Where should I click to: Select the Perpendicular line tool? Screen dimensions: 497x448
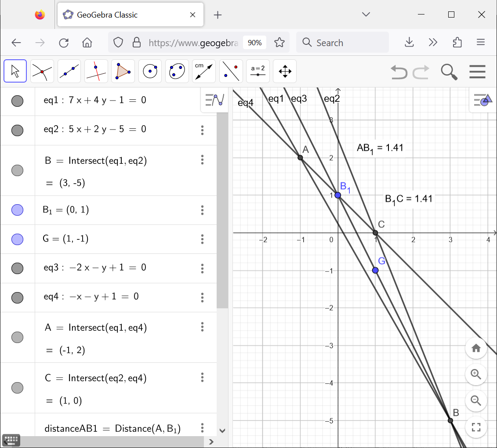[x=96, y=71]
